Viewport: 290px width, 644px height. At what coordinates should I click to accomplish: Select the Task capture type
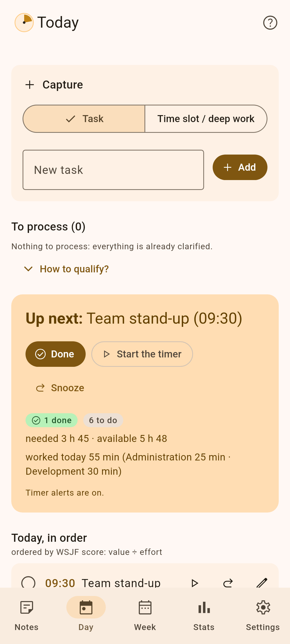(84, 119)
